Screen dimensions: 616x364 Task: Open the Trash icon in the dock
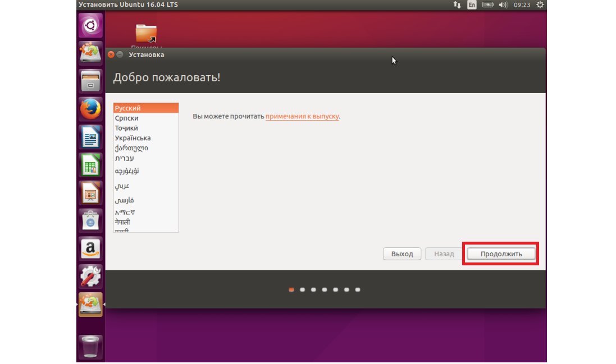point(90,347)
